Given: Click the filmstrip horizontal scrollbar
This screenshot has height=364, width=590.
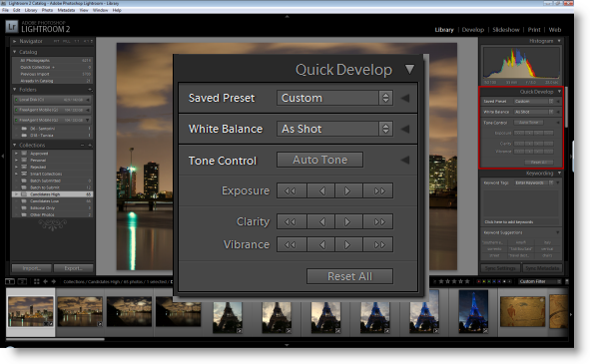Looking at the screenshot, I should 55,339.
